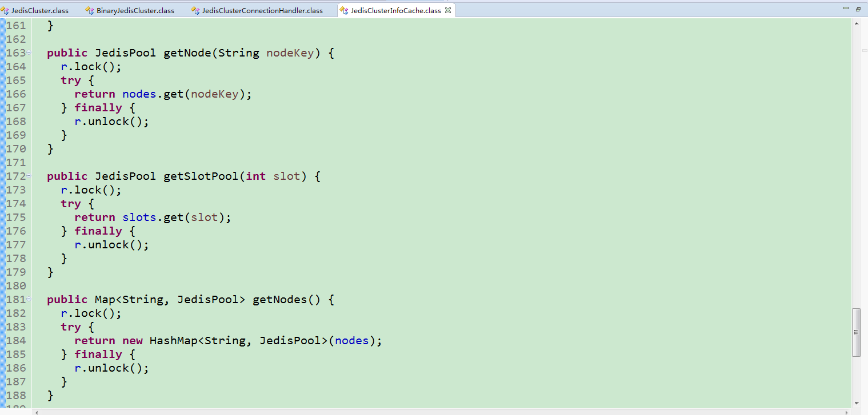Click the scroll down arrow of the editor
Screen dimensions: 868x415
coord(856,403)
